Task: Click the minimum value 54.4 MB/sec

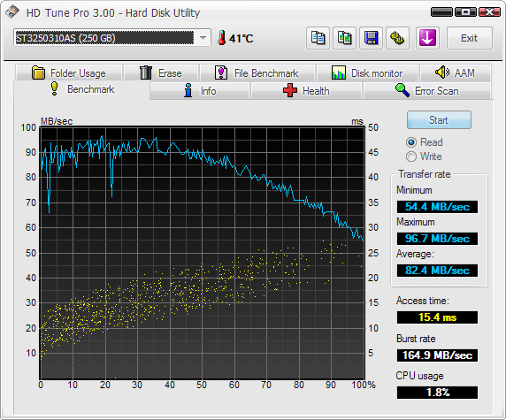Action: 437,206
